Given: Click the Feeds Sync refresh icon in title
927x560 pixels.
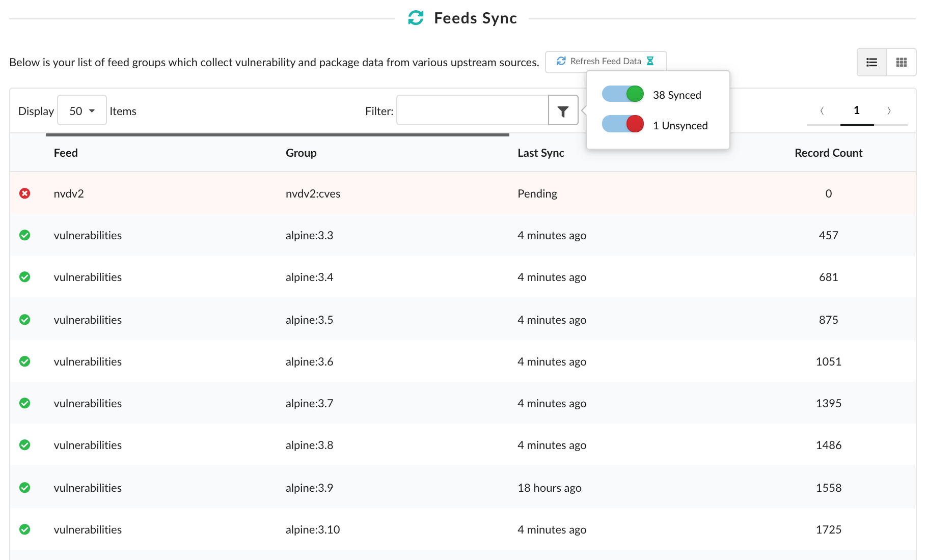Looking at the screenshot, I should point(416,18).
